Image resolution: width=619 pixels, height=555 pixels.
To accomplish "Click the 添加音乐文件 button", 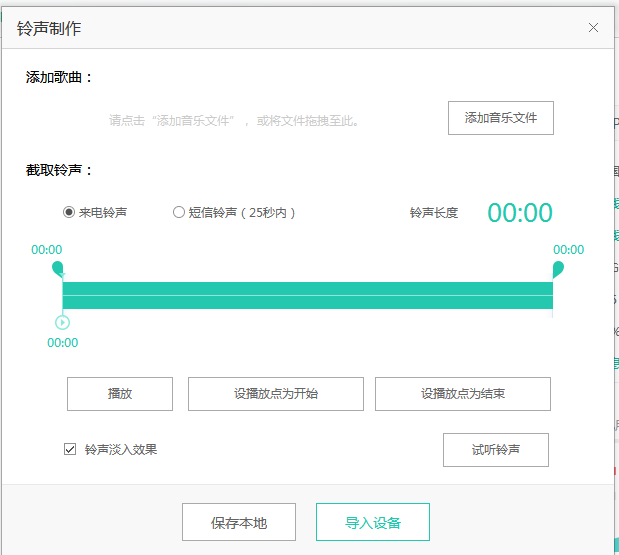I will [501, 118].
